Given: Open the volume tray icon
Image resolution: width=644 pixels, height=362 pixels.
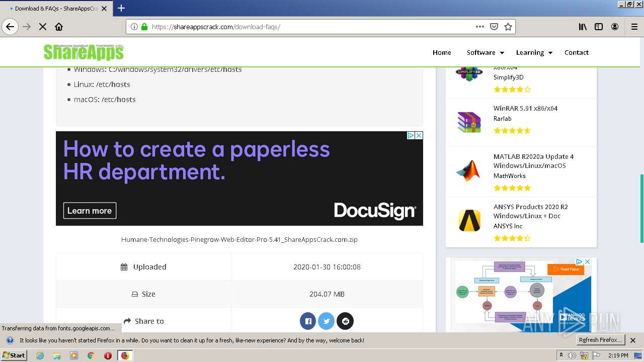Looking at the screenshot, I should [x=572, y=355].
